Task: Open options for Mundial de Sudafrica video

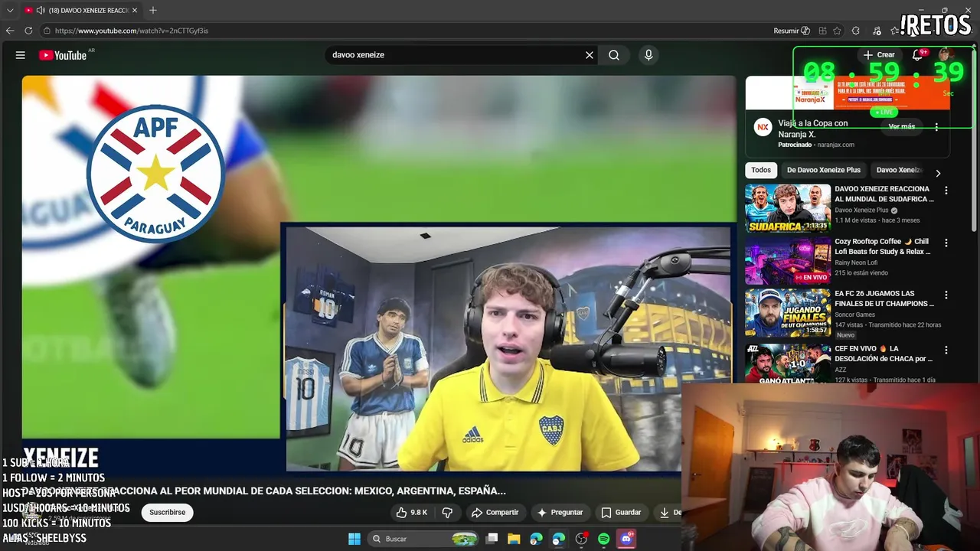Action: point(946,191)
